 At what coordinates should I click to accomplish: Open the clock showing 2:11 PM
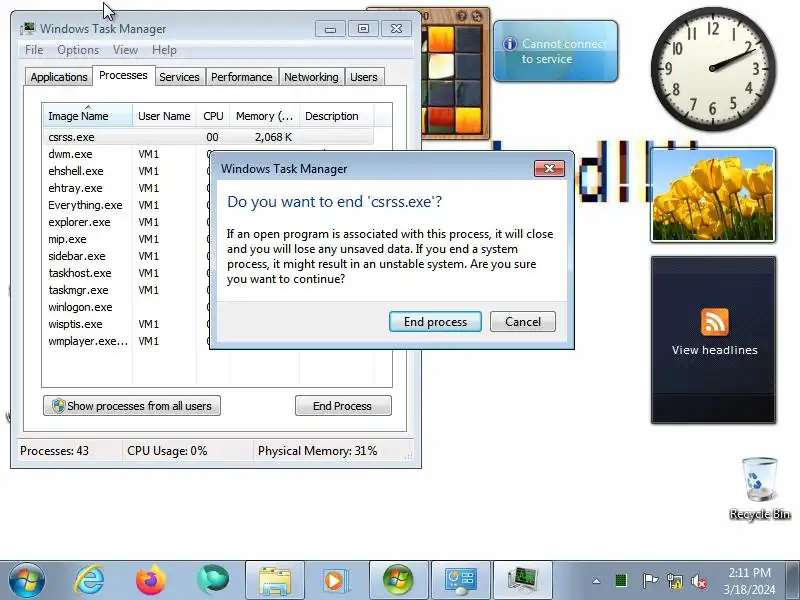coord(749,581)
